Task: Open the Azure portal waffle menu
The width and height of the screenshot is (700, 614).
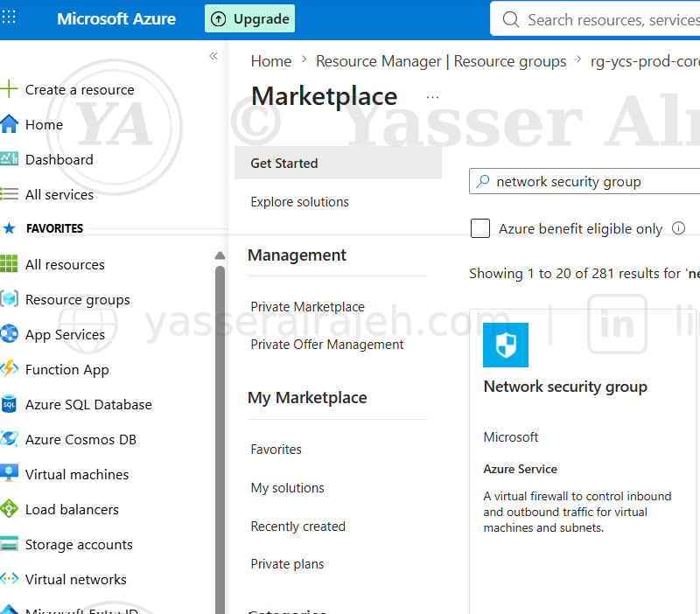Action: click(9, 17)
